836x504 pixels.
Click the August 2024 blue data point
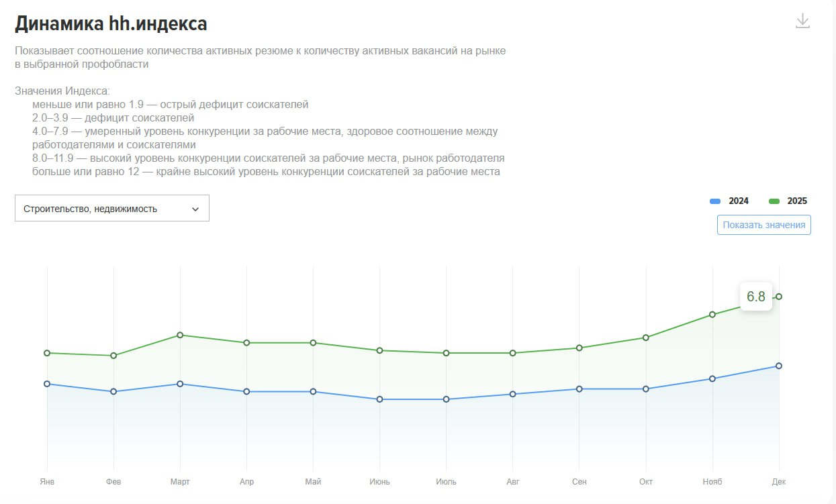coord(513,394)
